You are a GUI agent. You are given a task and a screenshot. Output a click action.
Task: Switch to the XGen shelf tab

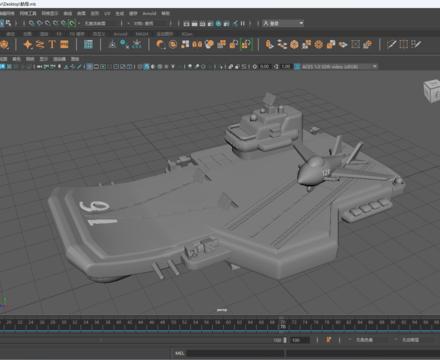coord(187,34)
